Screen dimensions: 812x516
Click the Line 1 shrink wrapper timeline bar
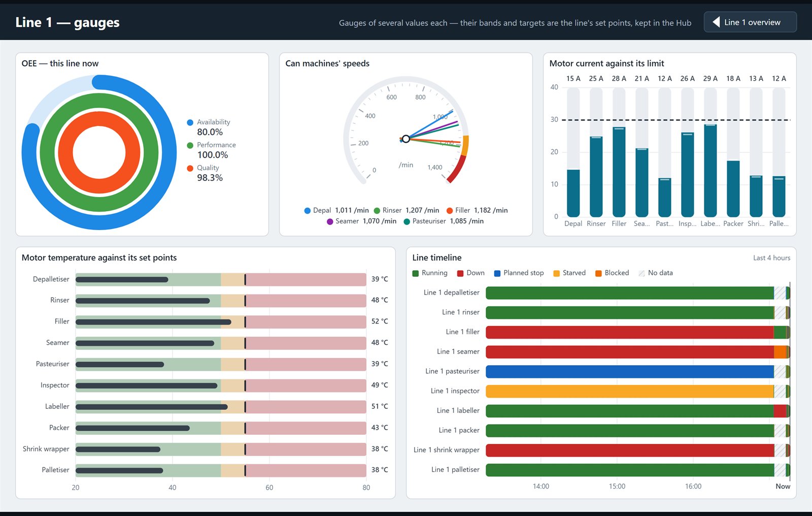click(638, 450)
